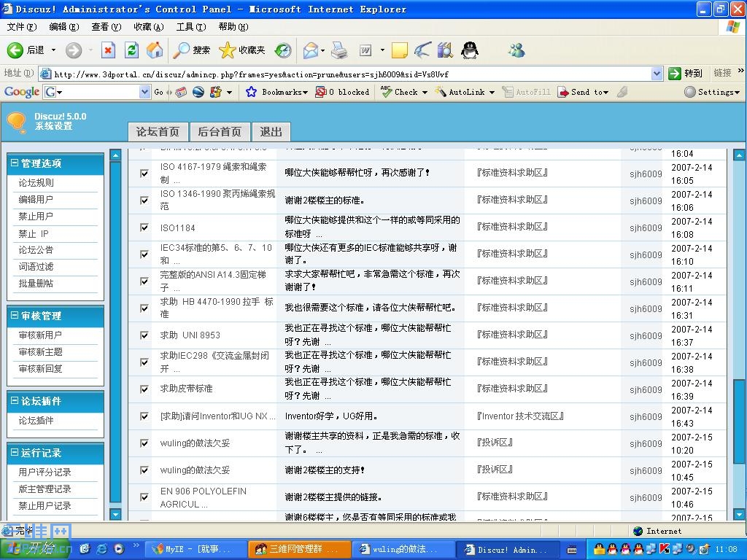Click the Edit with Word icon
The height and width of the screenshot is (560, 747).
(x=365, y=50)
